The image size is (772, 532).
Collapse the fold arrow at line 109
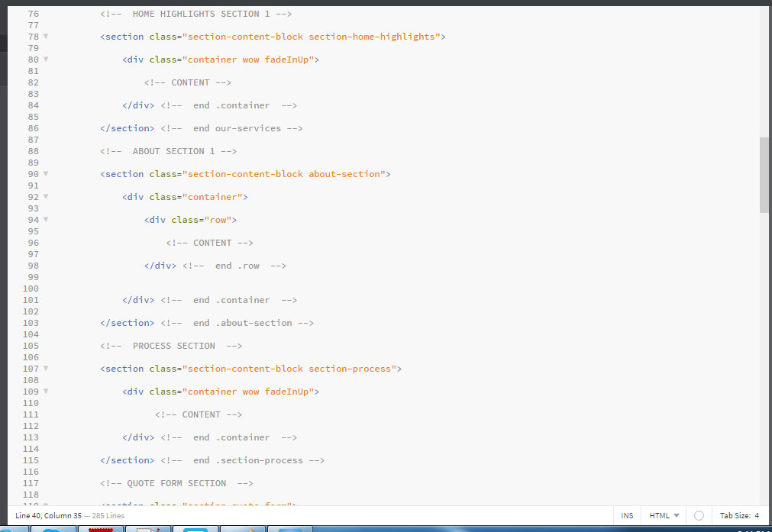tap(46, 392)
